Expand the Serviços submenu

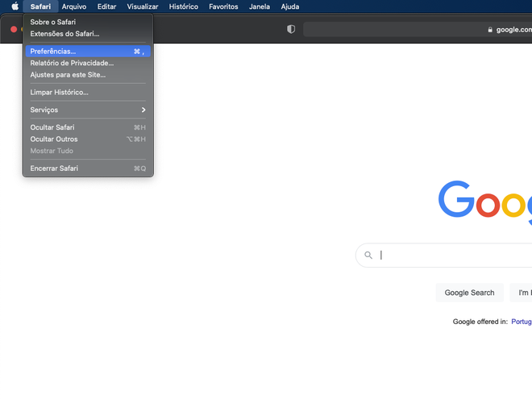88,110
